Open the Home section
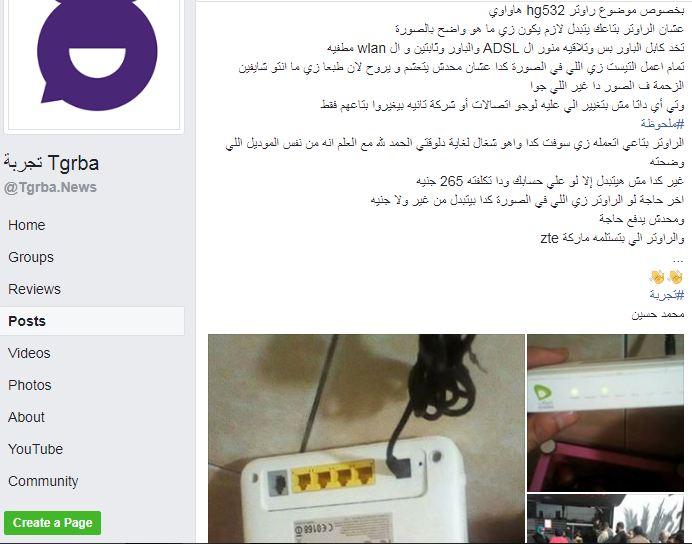The image size is (692, 544). pyautogui.click(x=26, y=225)
